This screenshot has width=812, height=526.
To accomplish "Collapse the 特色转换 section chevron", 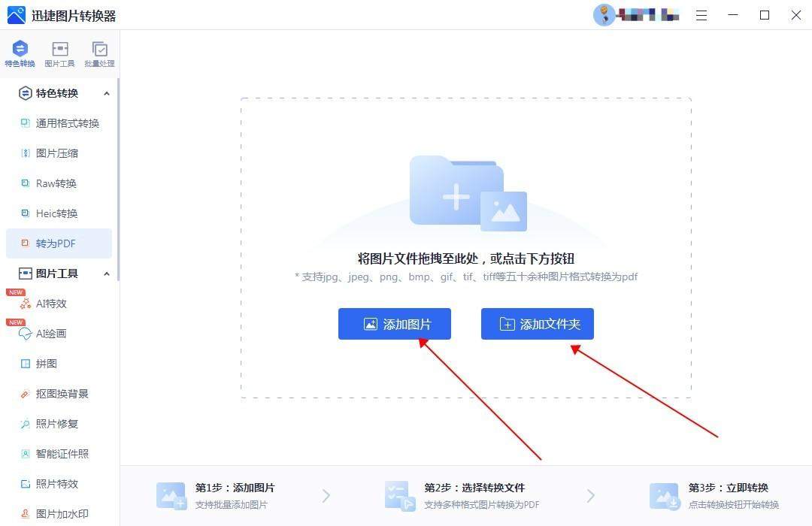I will click(x=107, y=94).
